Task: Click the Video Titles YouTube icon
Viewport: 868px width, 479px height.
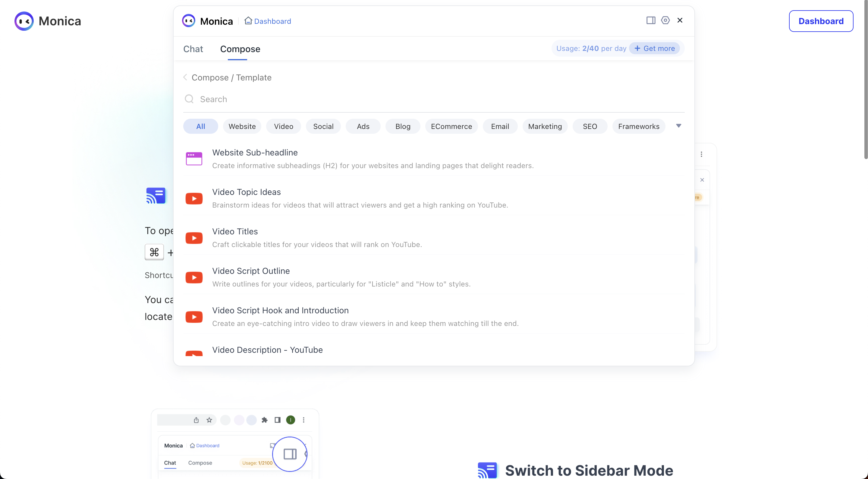Action: (x=194, y=238)
